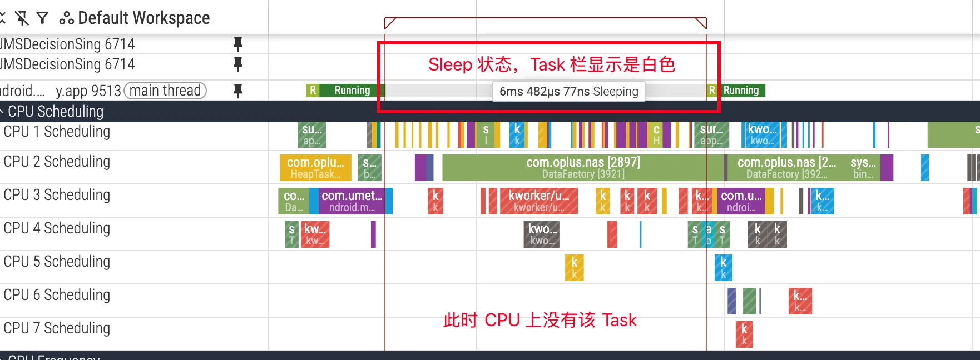Select the main thread chip label

(165, 91)
